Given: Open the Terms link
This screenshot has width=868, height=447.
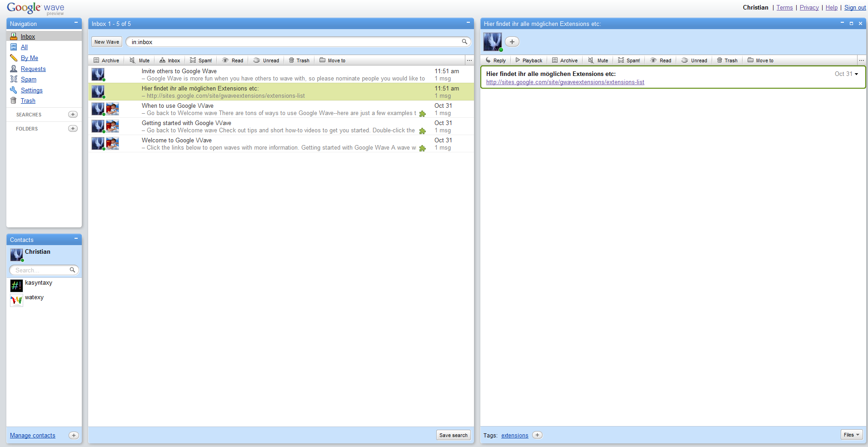Looking at the screenshot, I should coord(784,8).
